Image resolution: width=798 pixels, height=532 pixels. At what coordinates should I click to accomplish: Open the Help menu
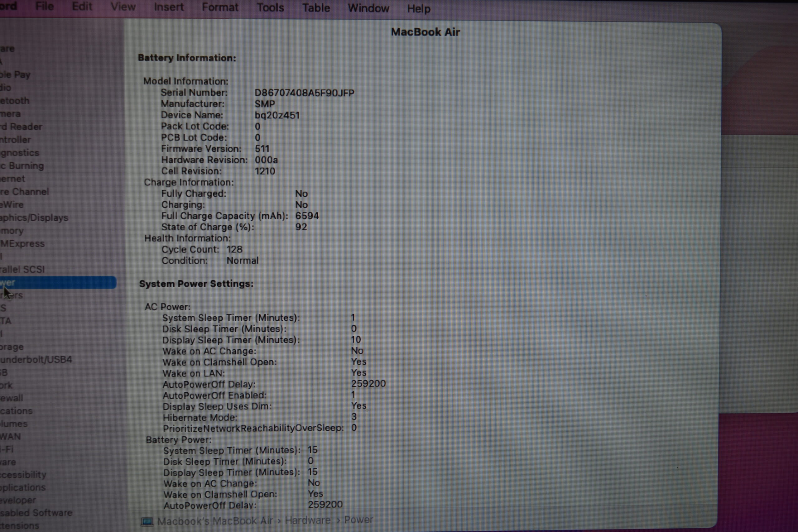(418, 8)
